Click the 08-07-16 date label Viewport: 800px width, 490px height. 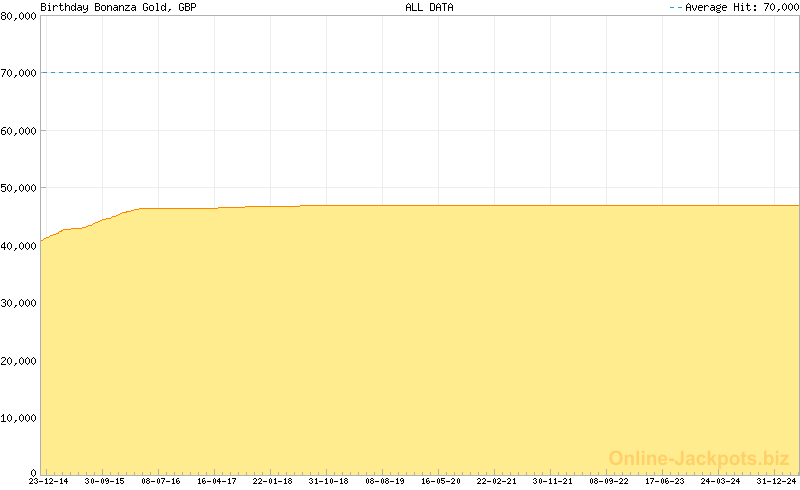click(x=160, y=481)
